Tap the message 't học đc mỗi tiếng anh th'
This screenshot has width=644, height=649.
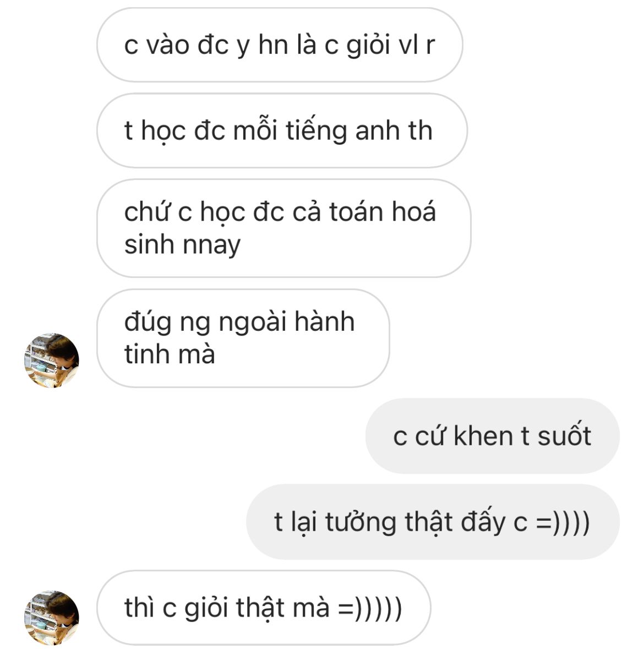[x=282, y=130]
